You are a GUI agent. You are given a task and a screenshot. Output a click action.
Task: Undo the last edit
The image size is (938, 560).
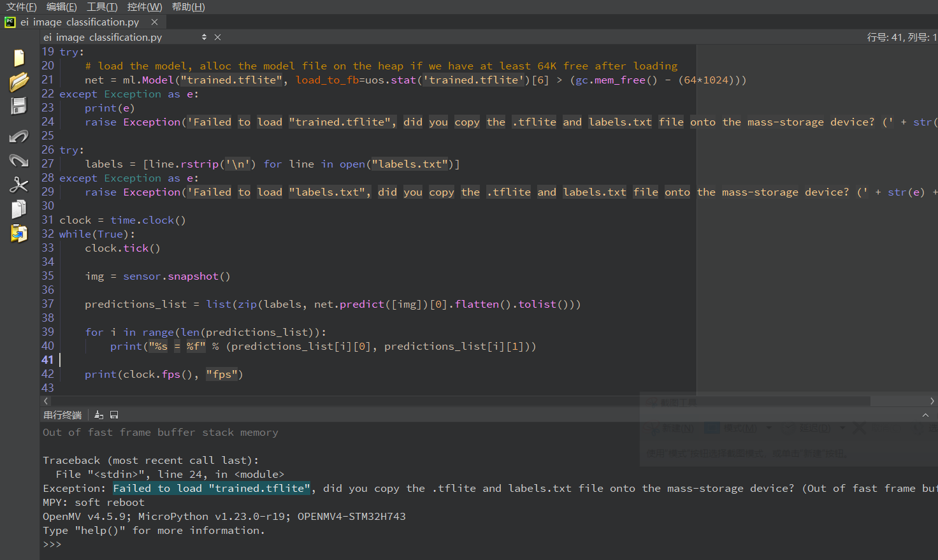[x=19, y=136]
